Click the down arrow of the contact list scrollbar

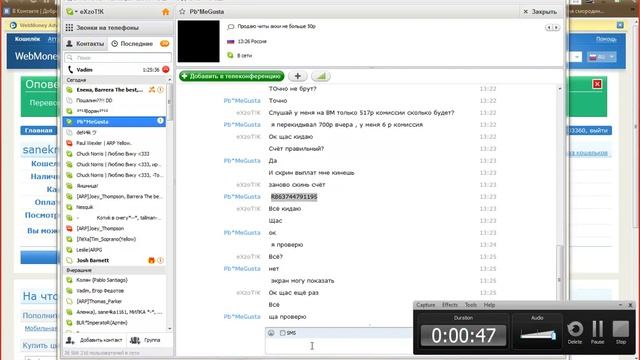[x=169, y=329]
